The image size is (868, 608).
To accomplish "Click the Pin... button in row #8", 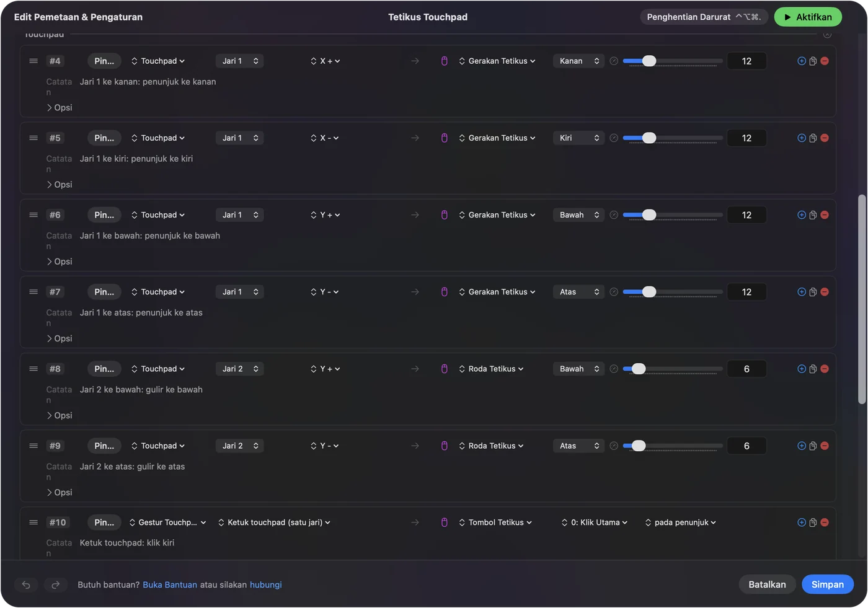I will (x=104, y=369).
